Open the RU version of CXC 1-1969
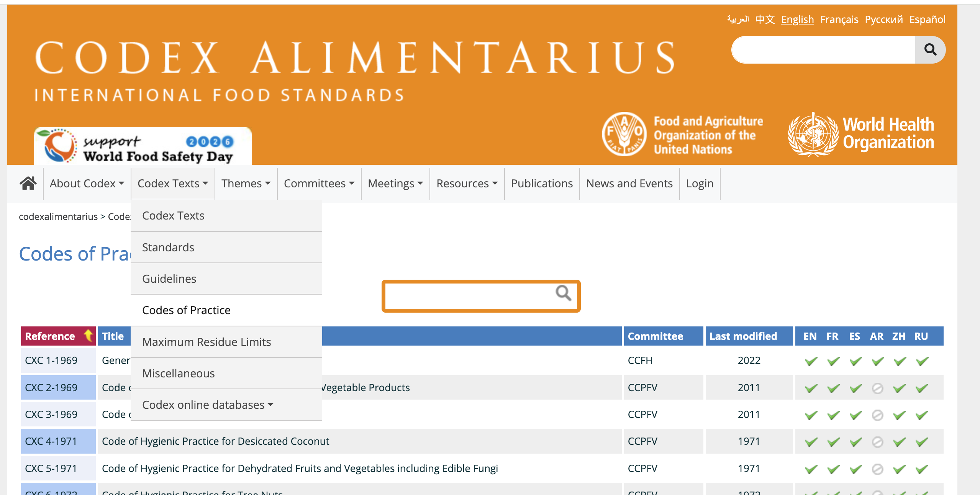The width and height of the screenshot is (980, 495). [x=922, y=361]
